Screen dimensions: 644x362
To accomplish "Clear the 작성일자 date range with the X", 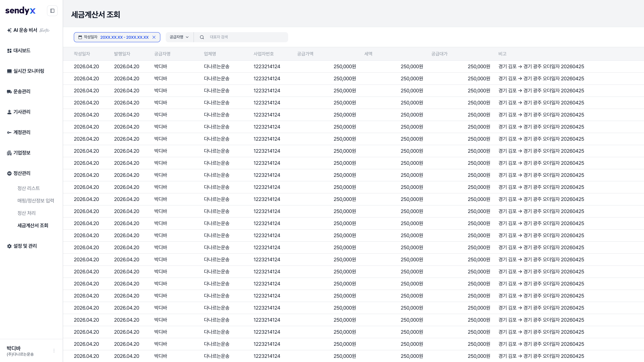I will (x=154, y=37).
